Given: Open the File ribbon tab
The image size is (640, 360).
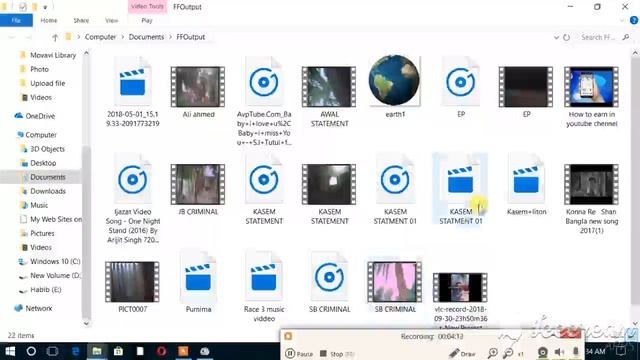Looking at the screenshot, I should pos(16,20).
